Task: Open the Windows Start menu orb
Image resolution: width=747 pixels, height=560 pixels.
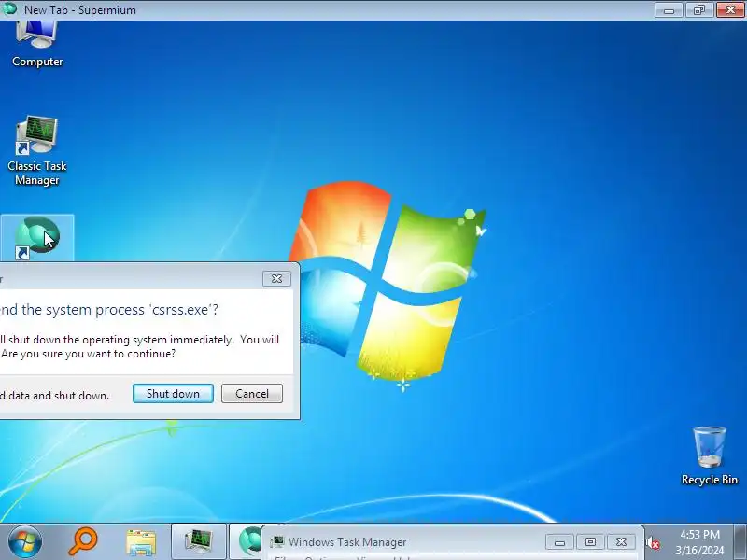Action: click(x=24, y=541)
